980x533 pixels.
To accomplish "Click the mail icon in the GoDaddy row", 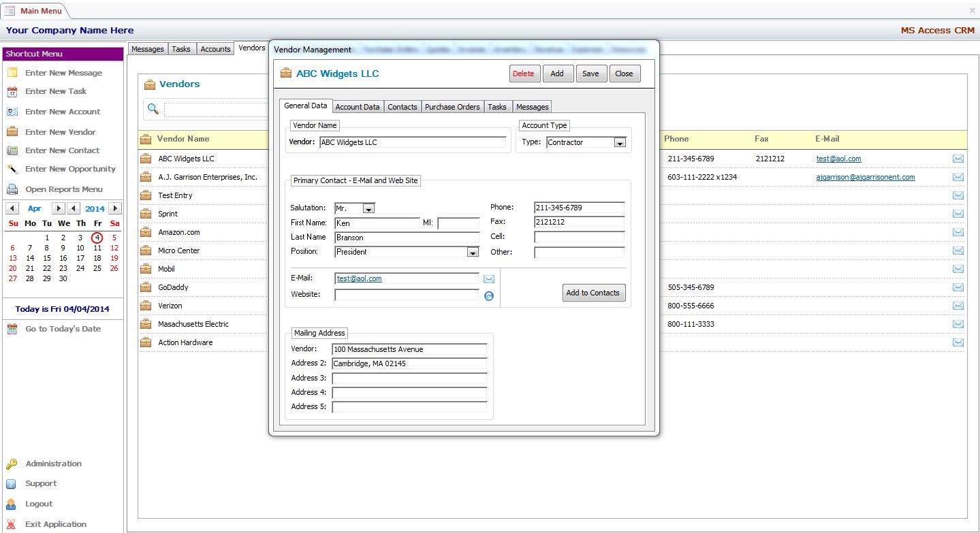I will (x=958, y=287).
